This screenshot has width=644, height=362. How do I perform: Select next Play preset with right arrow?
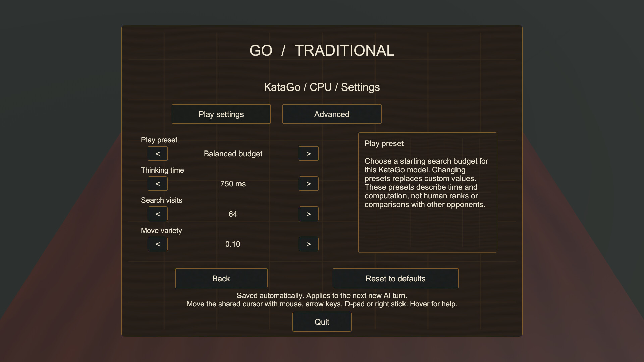tap(309, 154)
